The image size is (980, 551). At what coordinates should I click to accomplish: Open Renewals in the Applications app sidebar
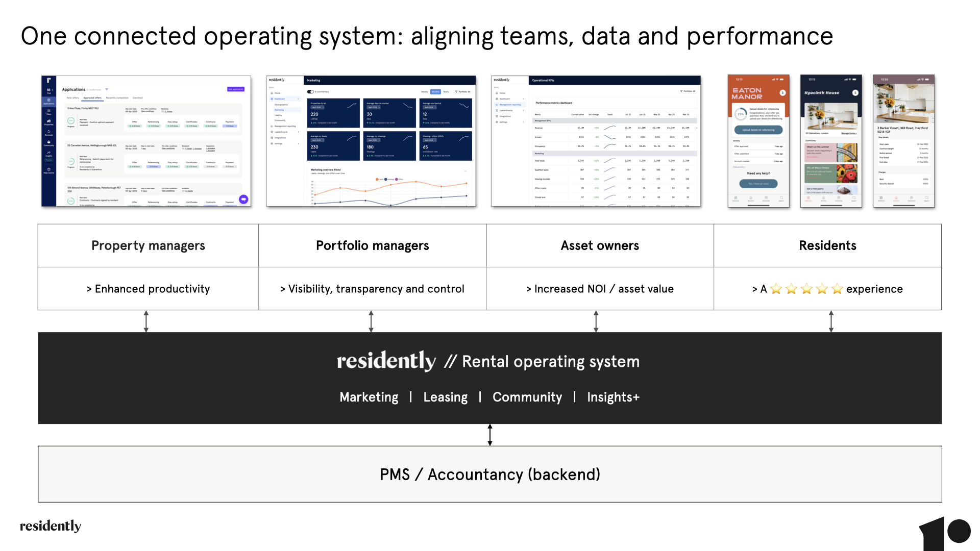(x=48, y=132)
